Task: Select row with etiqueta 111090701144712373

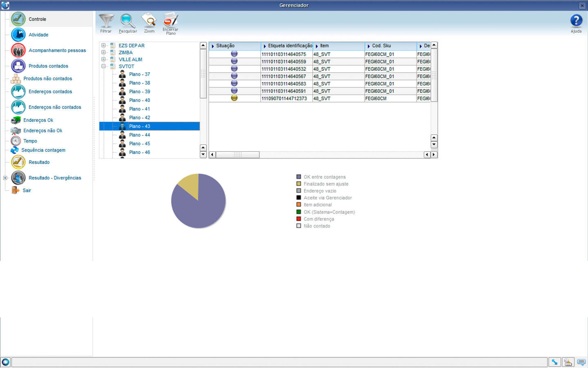Action: 320,98
